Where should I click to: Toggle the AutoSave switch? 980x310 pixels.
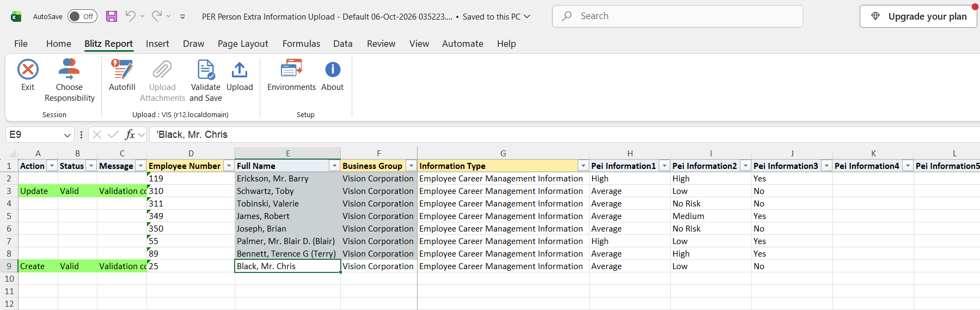(82, 16)
